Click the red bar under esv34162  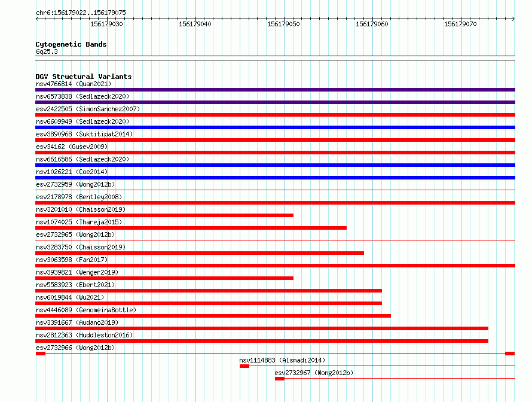point(275,153)
